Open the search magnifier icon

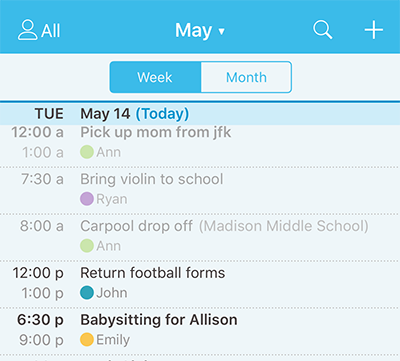[x=323, y=30]
